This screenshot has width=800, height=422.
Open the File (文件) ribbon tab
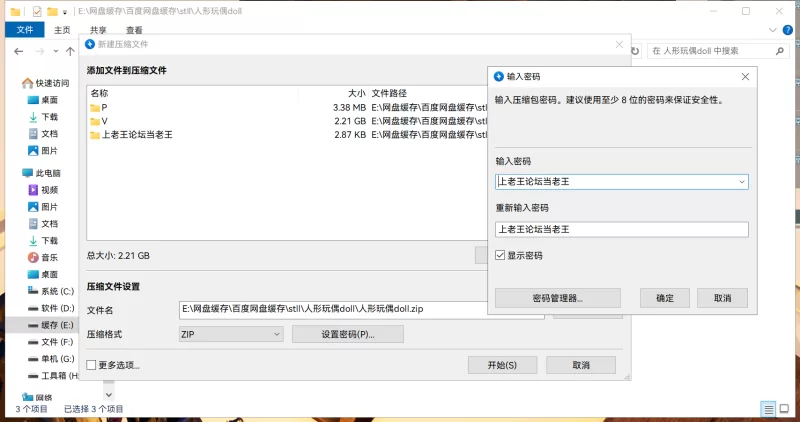pyautogui.click(x=24, y=30)
